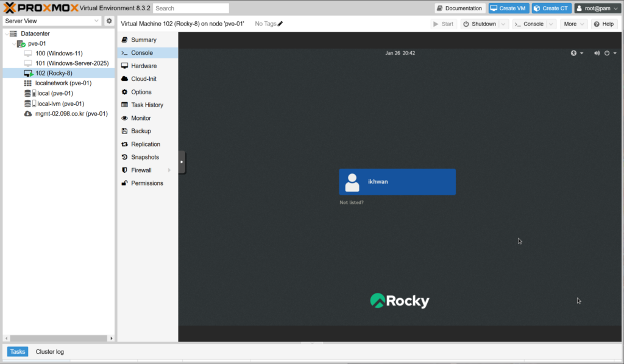Open the Snapshots menu item
The width and height of the screenshot is (624, 364).
(x=145, y=157)
